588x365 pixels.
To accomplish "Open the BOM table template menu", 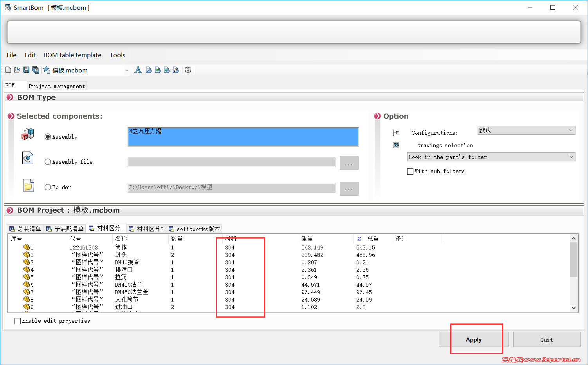I will click(72, 55).
